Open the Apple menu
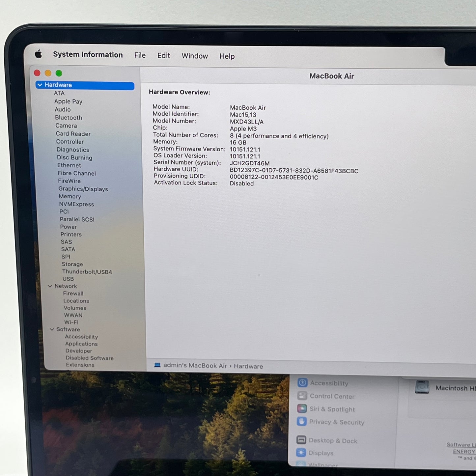Screen dimensions: 476x476 39,54
